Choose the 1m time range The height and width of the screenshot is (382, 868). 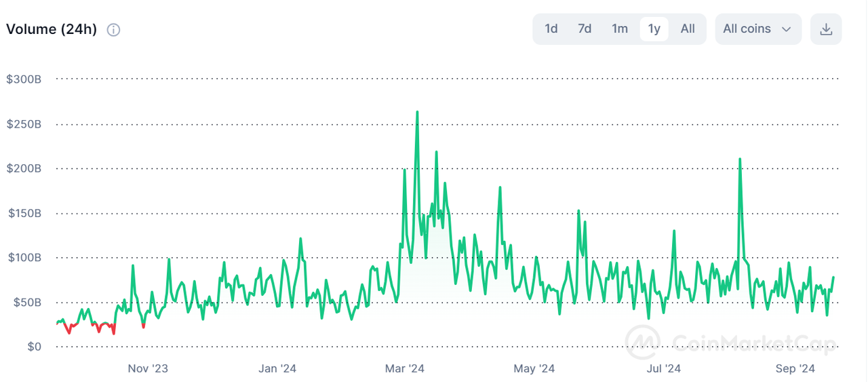pyautogui.click(x=620, y=28)
